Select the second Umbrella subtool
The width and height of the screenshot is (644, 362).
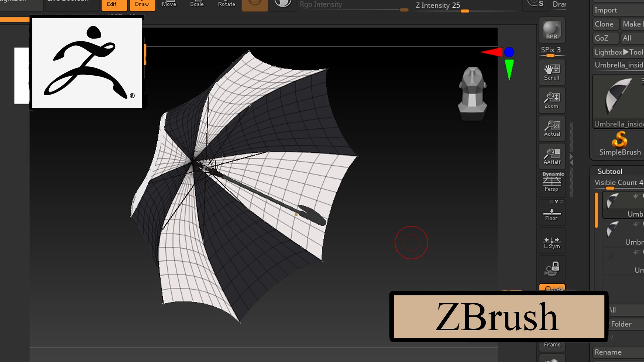pyautogui.click(x=623, y=233)
